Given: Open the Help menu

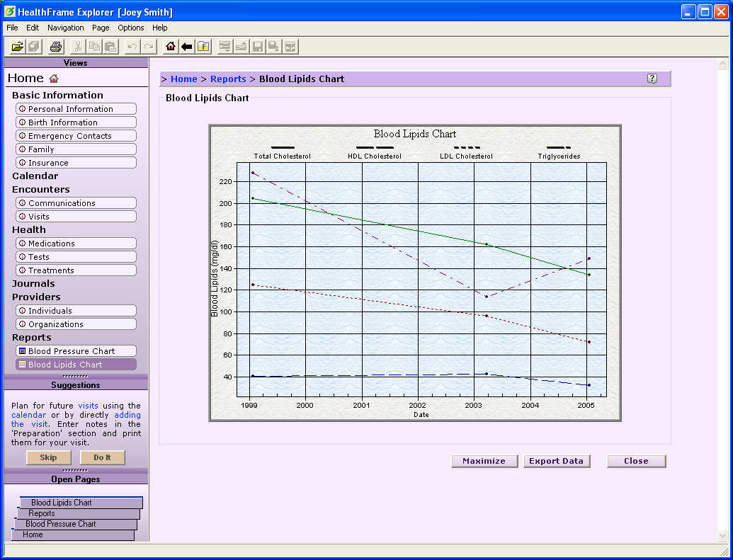Looking at the screenshot, I should 160,28.
